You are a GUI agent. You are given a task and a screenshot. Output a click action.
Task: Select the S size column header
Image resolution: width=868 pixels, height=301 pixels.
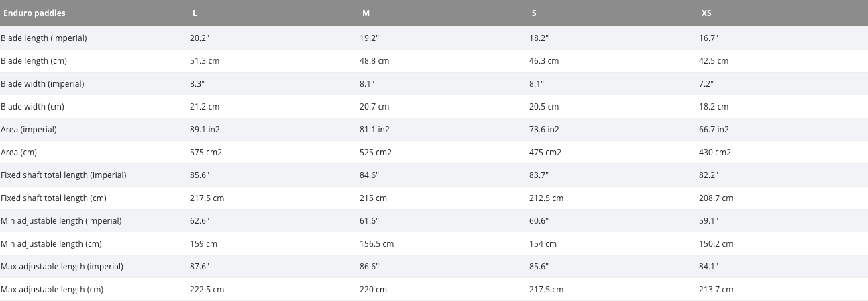click(533, 13)
